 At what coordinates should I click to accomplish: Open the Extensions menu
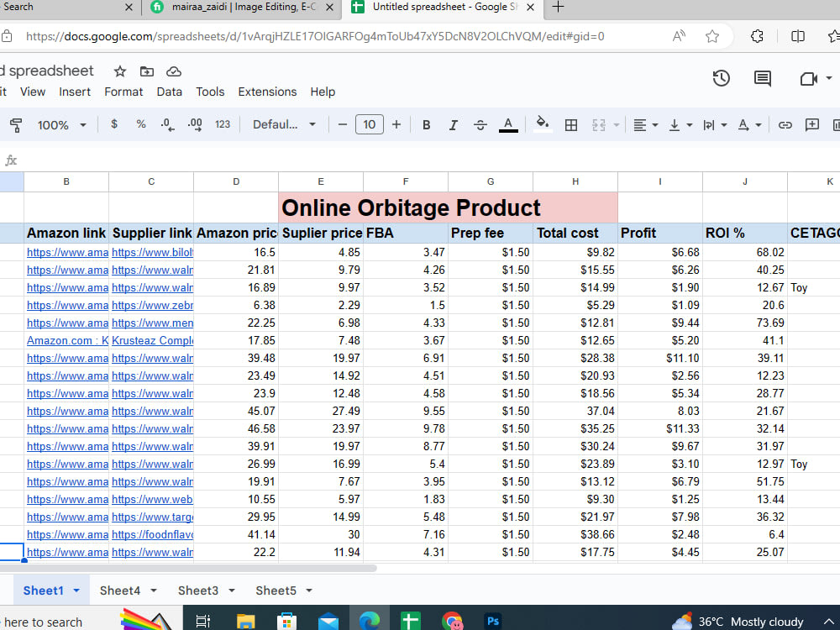[267, 92]
